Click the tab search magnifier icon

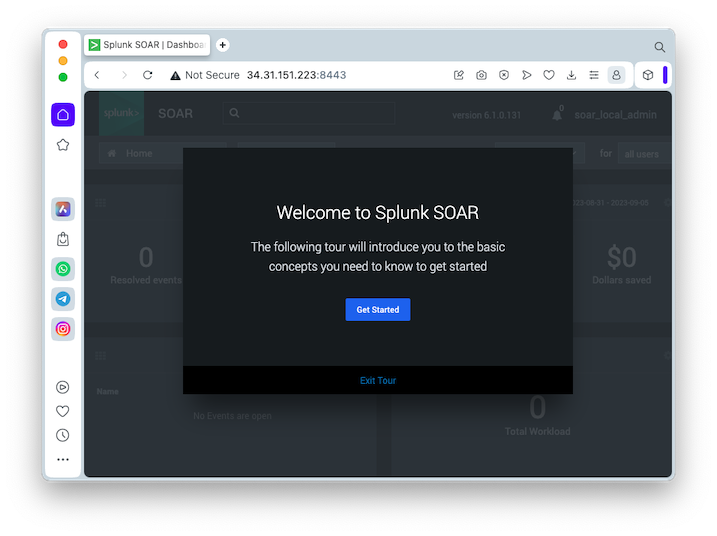(659, 47)
